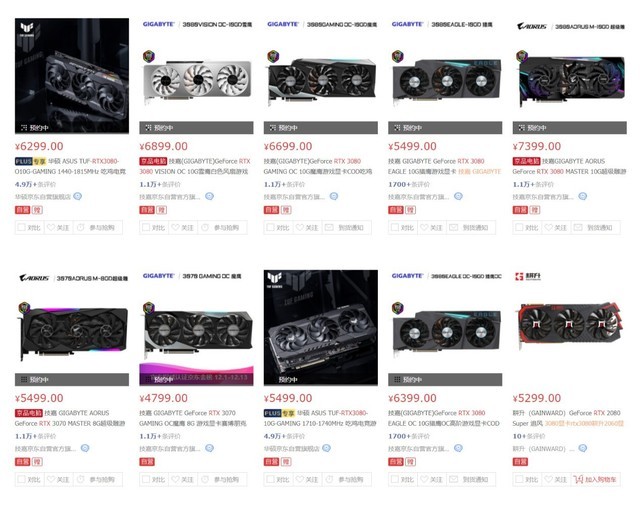Click 参与抢购 under the ¥5499 RTX 3070 MASTER
Viewport: 640px width, 510px height.
102,479
